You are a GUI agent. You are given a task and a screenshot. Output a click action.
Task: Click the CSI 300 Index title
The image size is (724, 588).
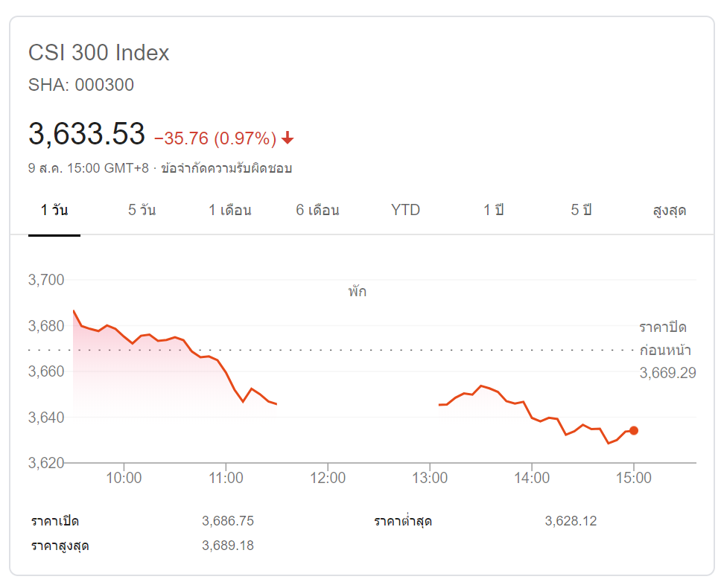98,53
